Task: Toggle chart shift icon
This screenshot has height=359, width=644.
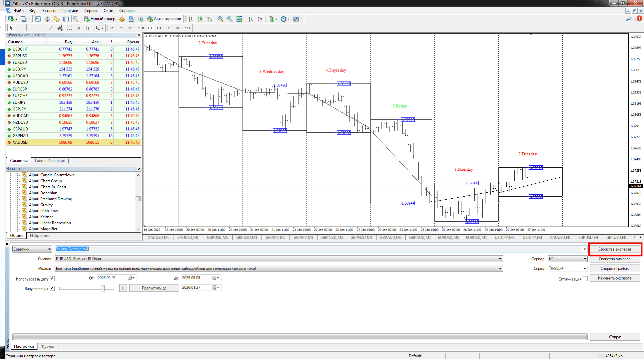Action: [260, 19]
